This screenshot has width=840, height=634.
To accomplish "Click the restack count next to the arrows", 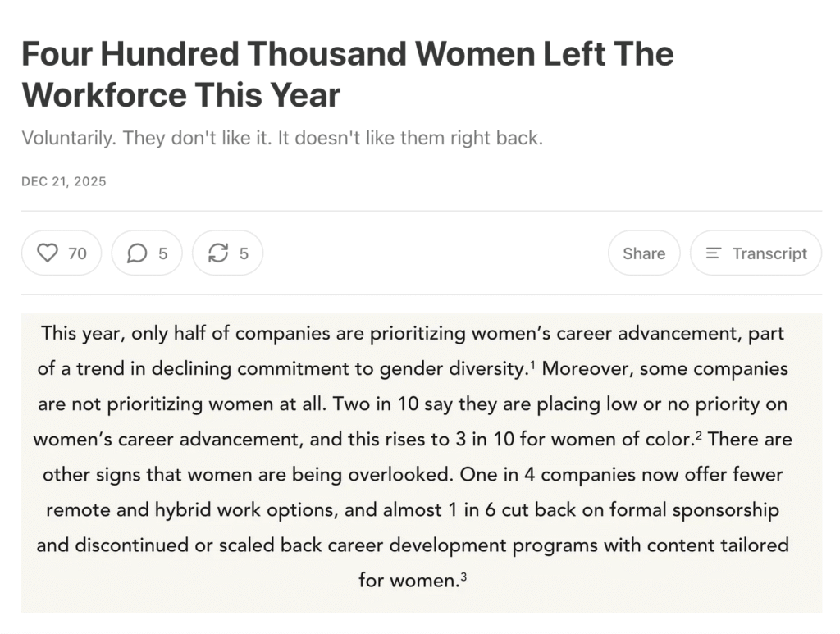I will (x=244, y=253).
